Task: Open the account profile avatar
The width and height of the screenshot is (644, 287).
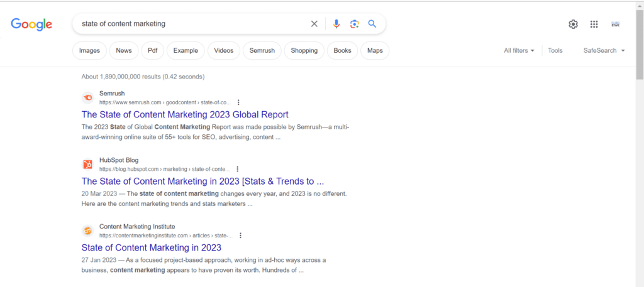Action: tap(615, 24)
